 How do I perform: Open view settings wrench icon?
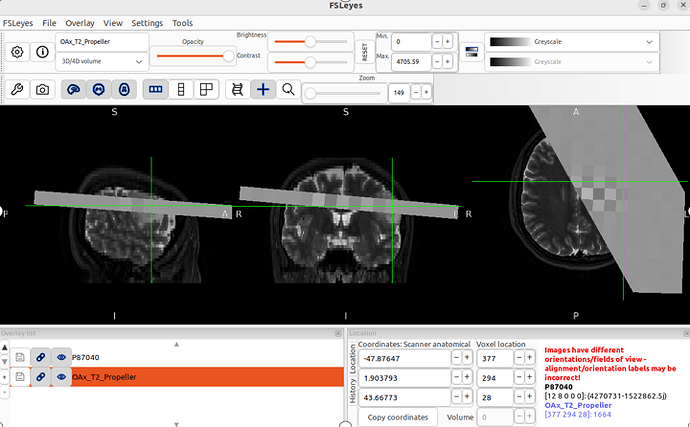click(17, 90)
